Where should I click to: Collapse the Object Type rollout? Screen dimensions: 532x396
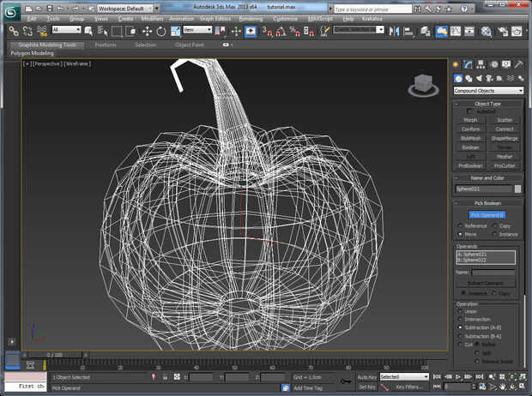click(487, 104)
